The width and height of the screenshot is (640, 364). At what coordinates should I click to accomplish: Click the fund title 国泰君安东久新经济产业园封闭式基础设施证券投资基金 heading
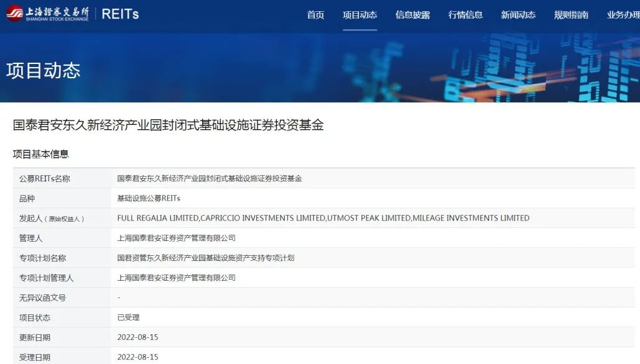click(168, 125)
